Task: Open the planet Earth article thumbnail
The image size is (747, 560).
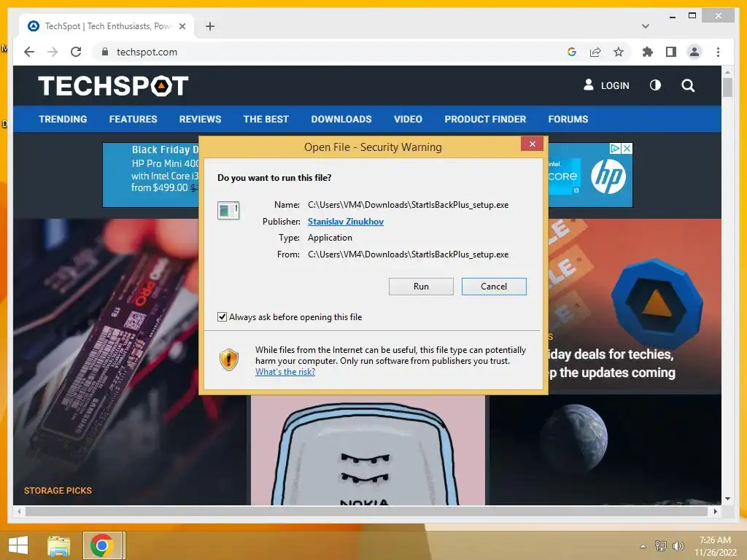Action: pyautogui.click(x=605, y=450)
